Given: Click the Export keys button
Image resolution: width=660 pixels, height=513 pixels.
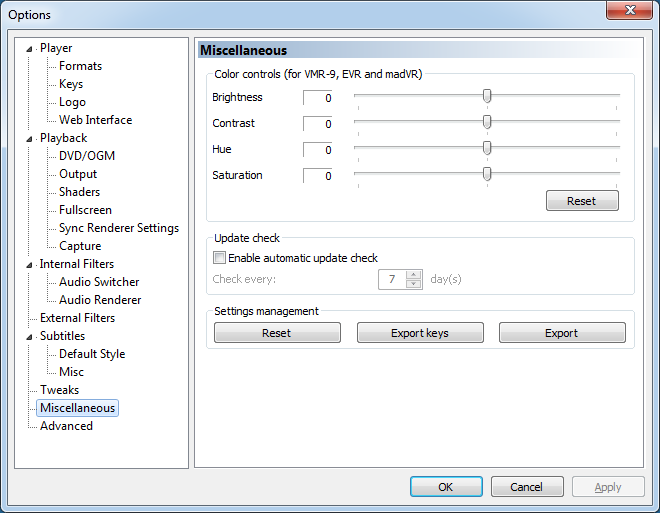Looking at the screenshot, I should 420,333.
